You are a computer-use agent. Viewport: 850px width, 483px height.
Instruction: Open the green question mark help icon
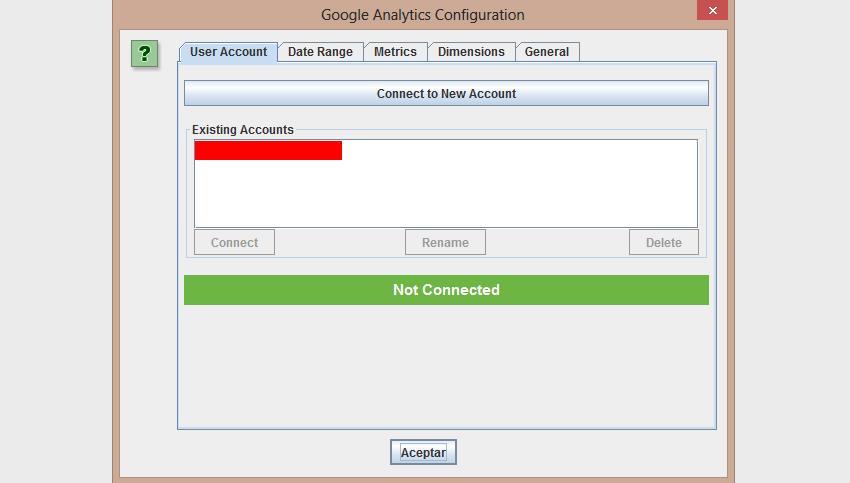tap(144, 54)
